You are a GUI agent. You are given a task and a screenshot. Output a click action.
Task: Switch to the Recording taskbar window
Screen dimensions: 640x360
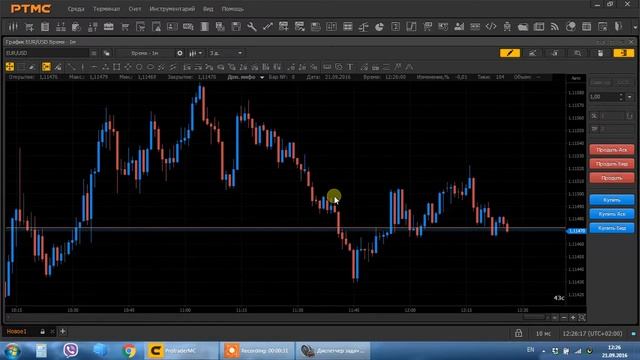coord(257,350)
